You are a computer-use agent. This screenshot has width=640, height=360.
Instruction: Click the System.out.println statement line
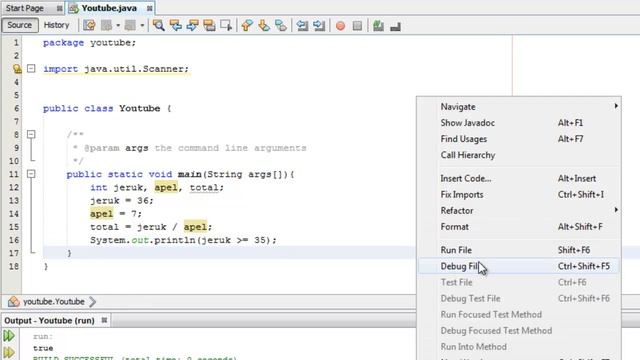(183, 240)
